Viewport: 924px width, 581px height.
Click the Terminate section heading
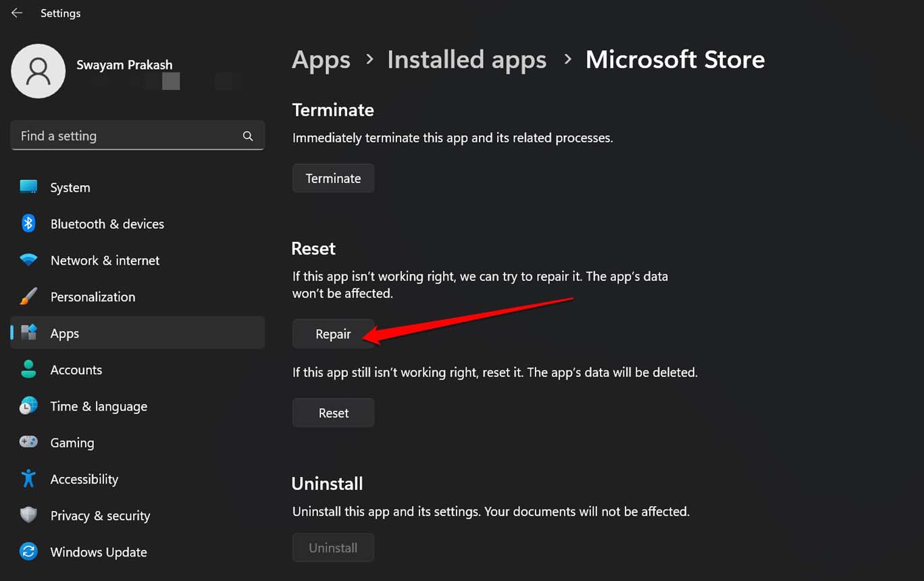point(333,109)
